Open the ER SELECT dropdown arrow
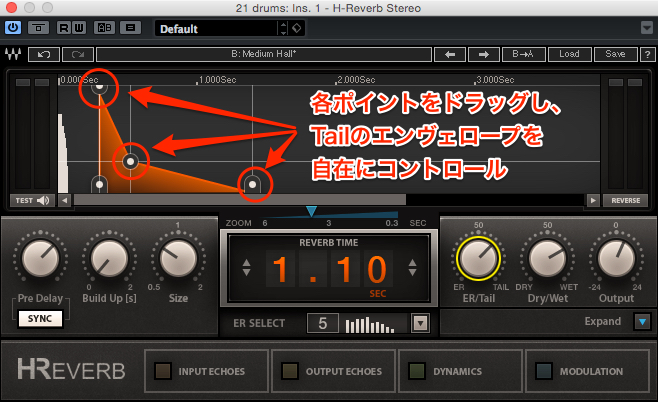Viewport: 658px width, 402px height. tap(420, 323)
